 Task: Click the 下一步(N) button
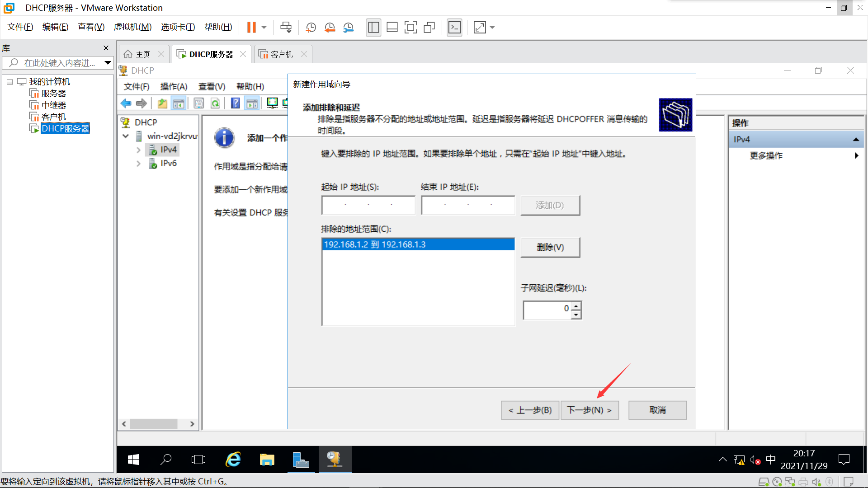coord(589,410)
